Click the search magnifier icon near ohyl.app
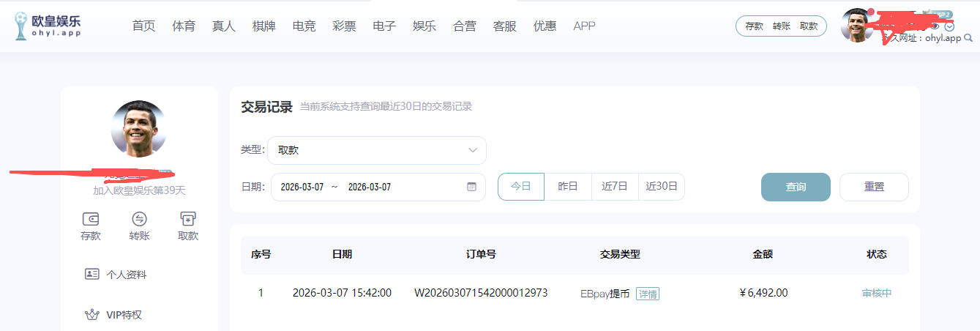Image resolution: width=980 pixels, height=331 pixels. (x=968, y=38)
